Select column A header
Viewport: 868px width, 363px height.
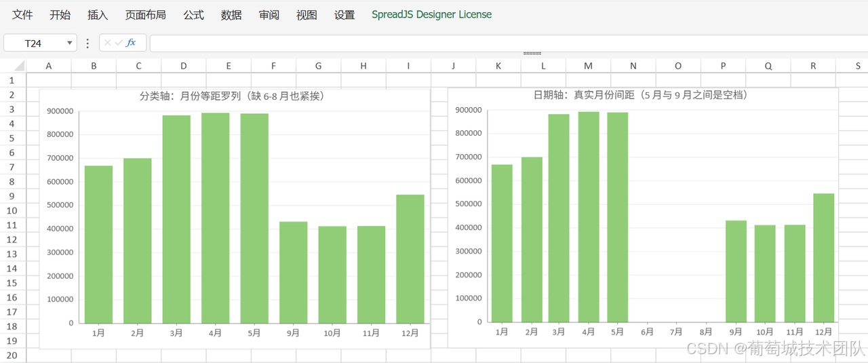(49, 66)
